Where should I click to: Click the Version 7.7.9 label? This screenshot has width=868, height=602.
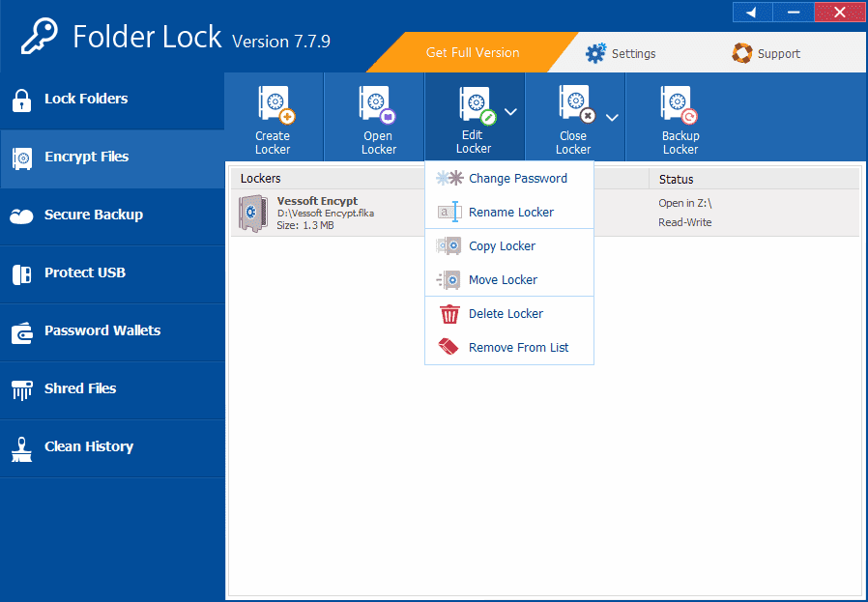(281, 42)
